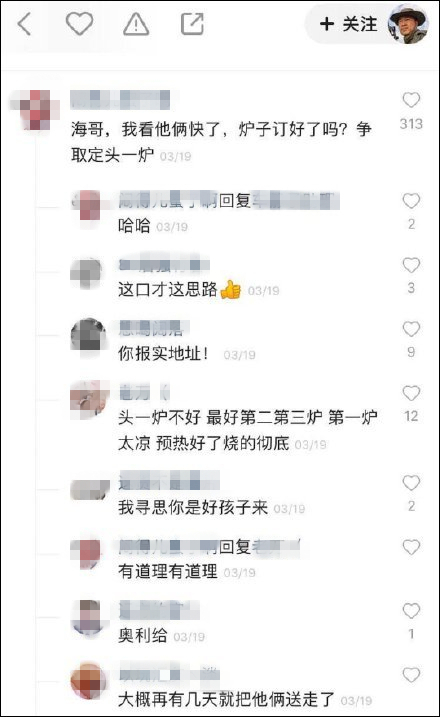
Task: Tap the 头一炉不好 comment text
Action: (247, 430)
